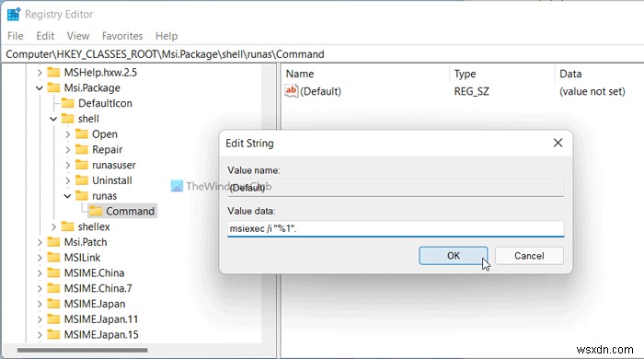This screenshot has height=359, width=644.
Task: Click the MSIME.Japan folder icon
Action: pos(53,304)
